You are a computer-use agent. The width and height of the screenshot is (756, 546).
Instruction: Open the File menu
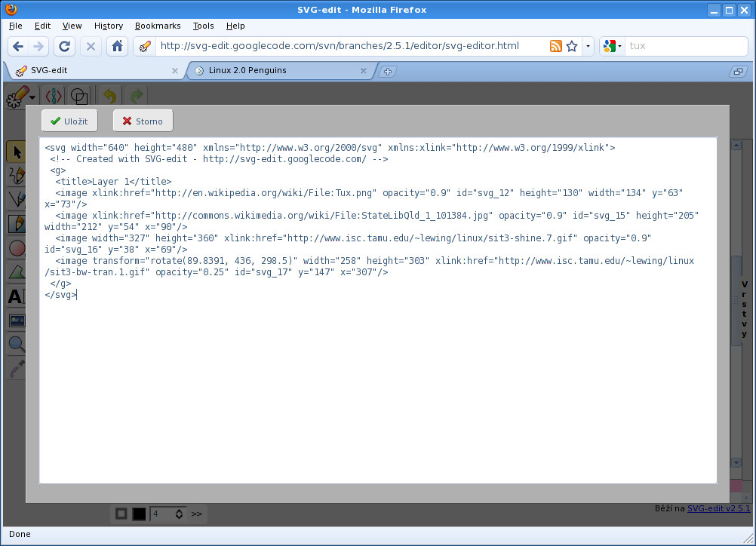15,26
